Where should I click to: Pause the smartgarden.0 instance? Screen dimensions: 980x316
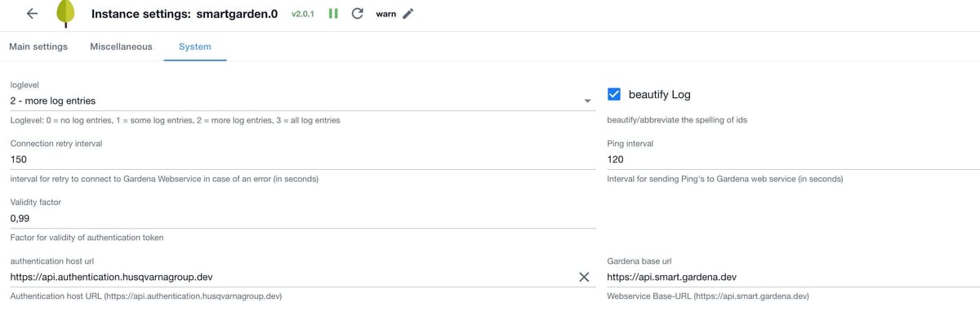click(x=333, y=14)
